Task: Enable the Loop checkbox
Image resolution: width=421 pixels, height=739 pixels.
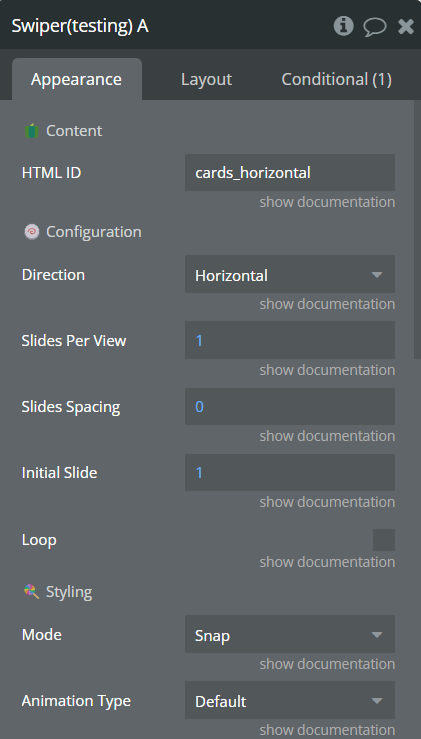Action: pos(384,540)
